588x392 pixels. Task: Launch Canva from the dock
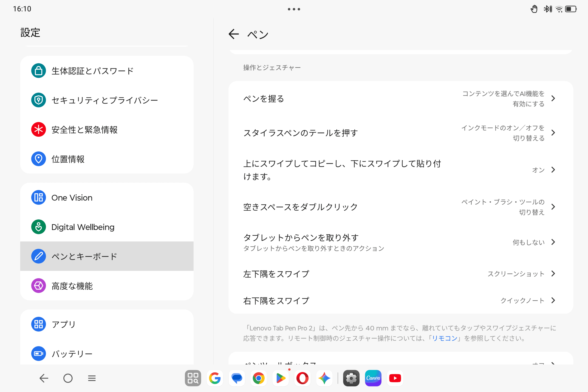(373, 378)
